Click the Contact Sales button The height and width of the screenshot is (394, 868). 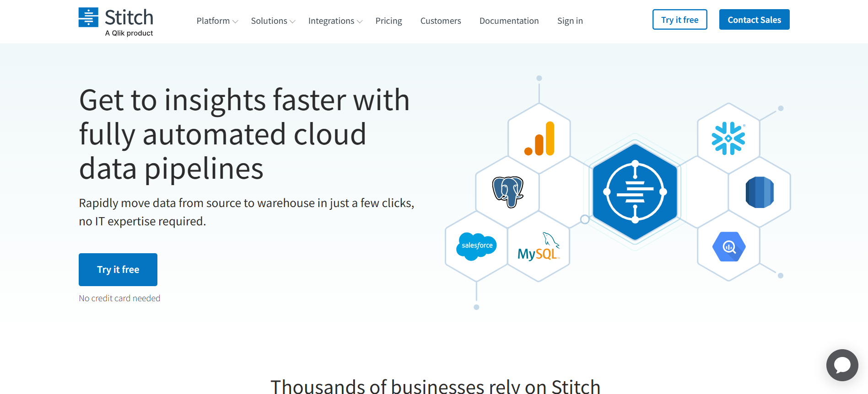754,20
